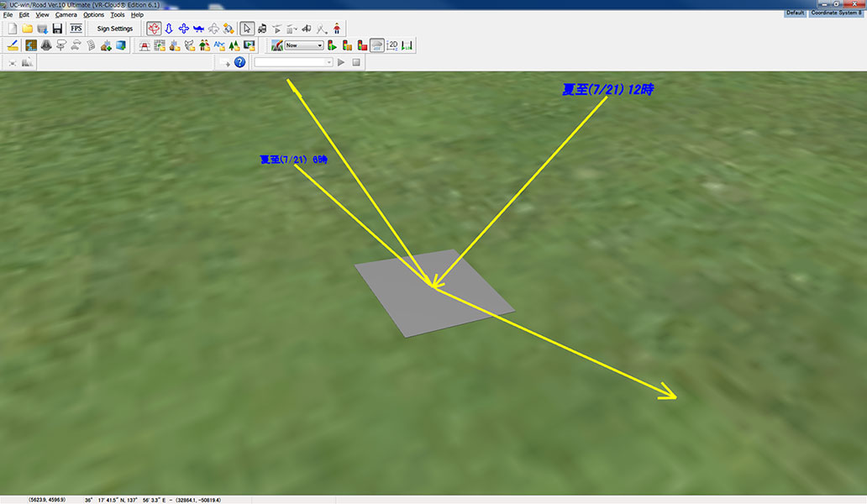Click the road sign post icon
This screenshot has width=867, height=504.
point(60,45)
